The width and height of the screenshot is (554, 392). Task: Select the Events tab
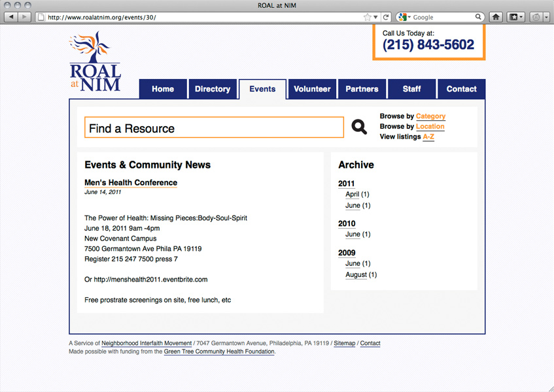tap(262, 89)
